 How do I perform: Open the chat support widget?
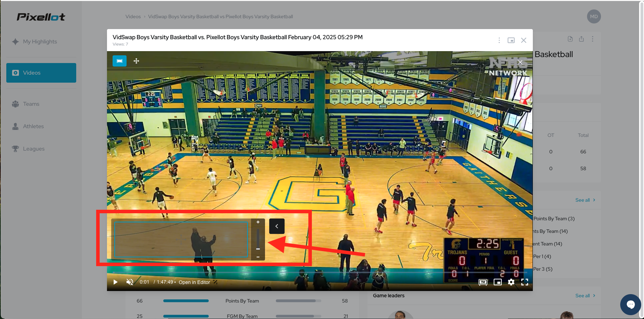pyautogui.click(x=630, y=304)
